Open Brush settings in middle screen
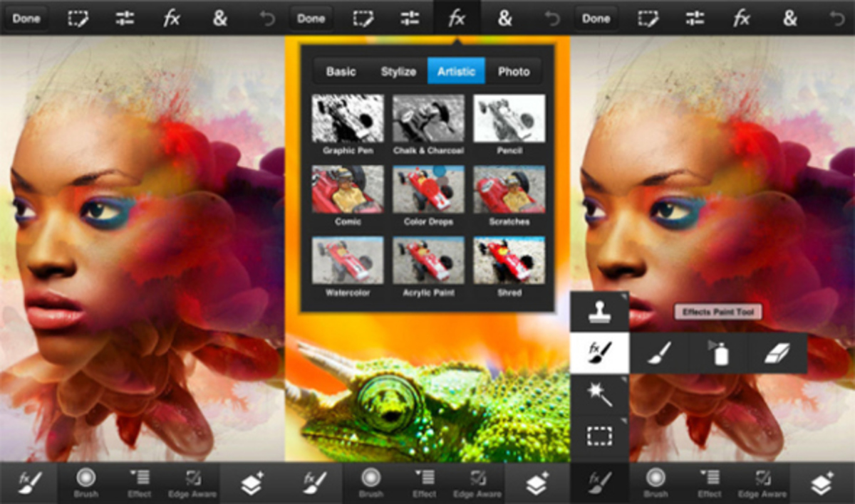Image resolution: width=855 pixels, height=504 pixels. [371, 483]
